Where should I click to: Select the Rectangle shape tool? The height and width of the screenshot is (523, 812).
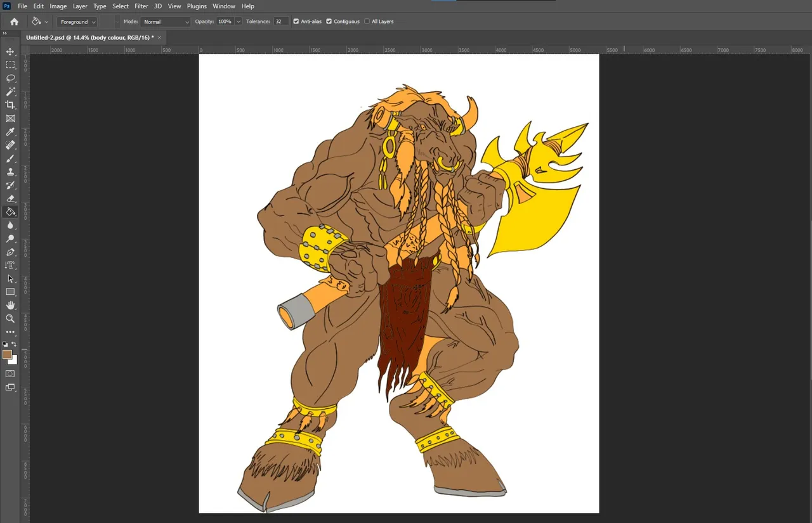(10, 292)
